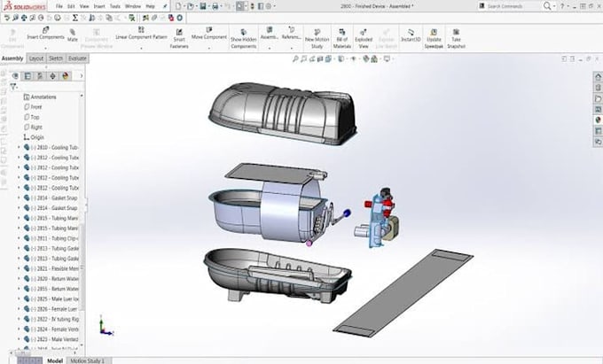The height and width of the screenshot is (364, 603).
Task: Click the Exploded View tool
Action: coord(364,39)
